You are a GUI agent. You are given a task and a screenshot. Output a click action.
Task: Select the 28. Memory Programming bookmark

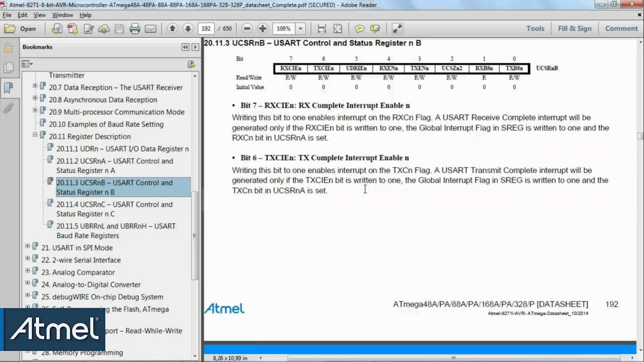click(82, 352)
